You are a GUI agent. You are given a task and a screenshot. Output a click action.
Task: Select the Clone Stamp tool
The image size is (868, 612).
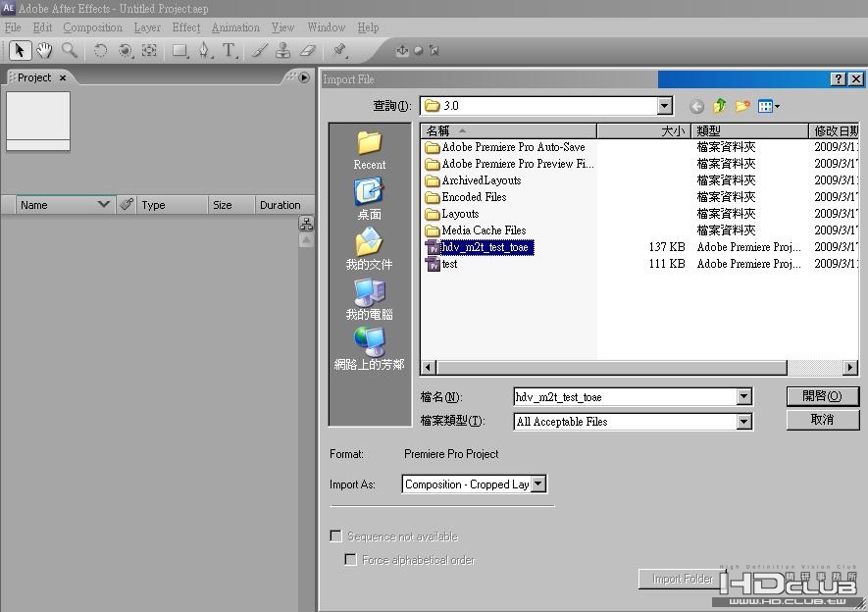pos(282,50)
